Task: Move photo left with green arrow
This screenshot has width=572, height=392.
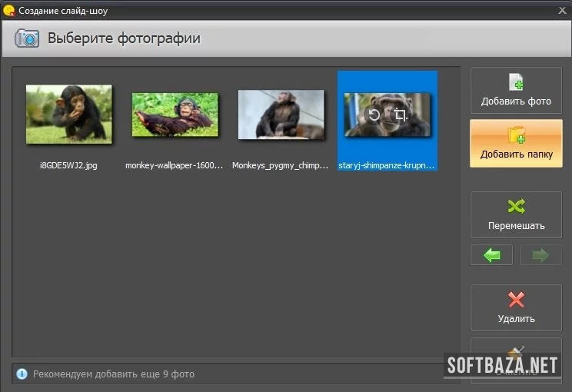Action: pyautogui.click(x=492, y=255)
